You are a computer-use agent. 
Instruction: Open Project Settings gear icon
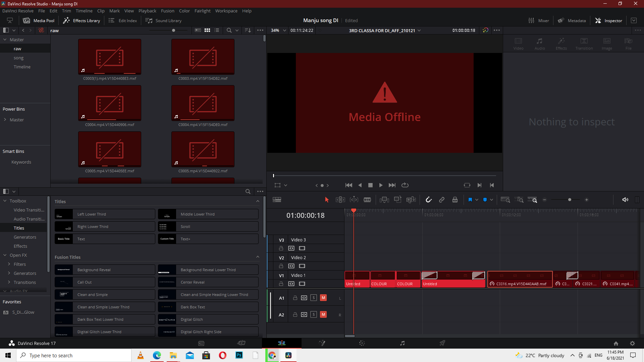[x=632, y=343]
